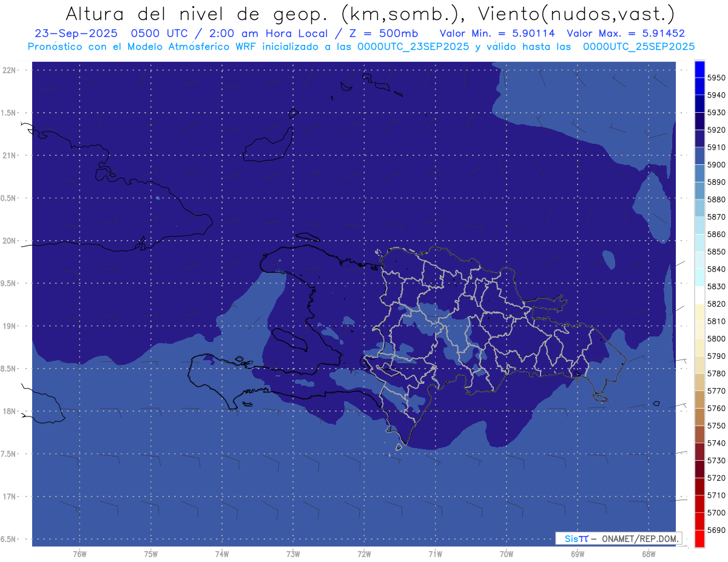Viewport: 728px width, 562px height.
Task: Click the '5900' colorbar value
Action: [x=716, y=165]
